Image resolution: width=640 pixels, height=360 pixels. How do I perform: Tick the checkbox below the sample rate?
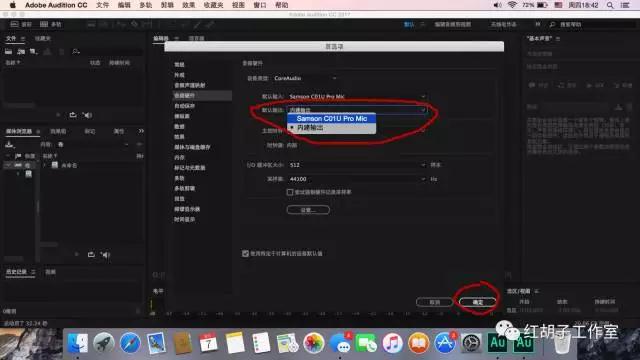point(290,192)
